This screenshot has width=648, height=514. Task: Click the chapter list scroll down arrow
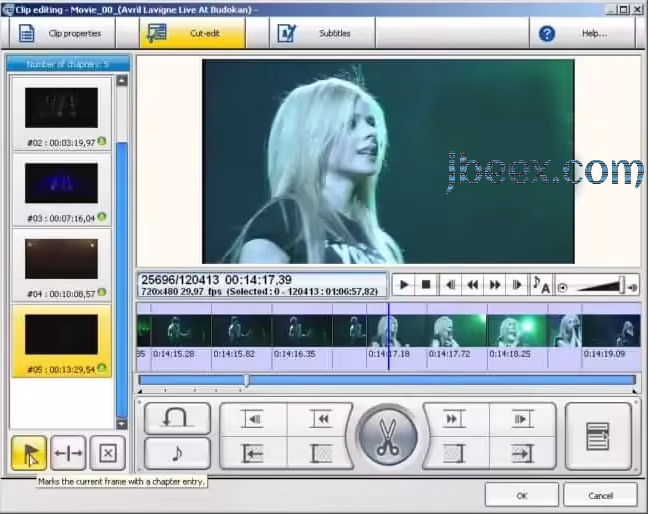click(x=122, y=424)
